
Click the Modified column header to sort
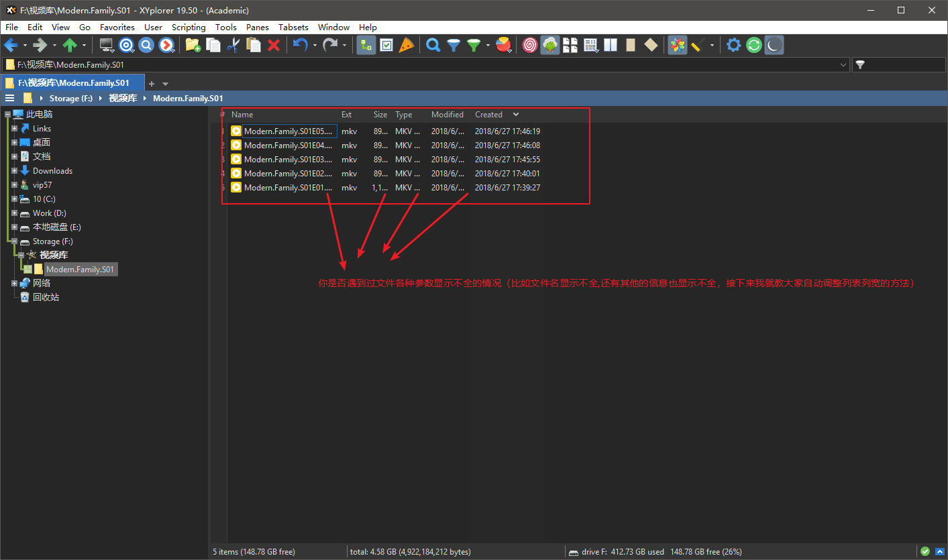coord(447,114)
